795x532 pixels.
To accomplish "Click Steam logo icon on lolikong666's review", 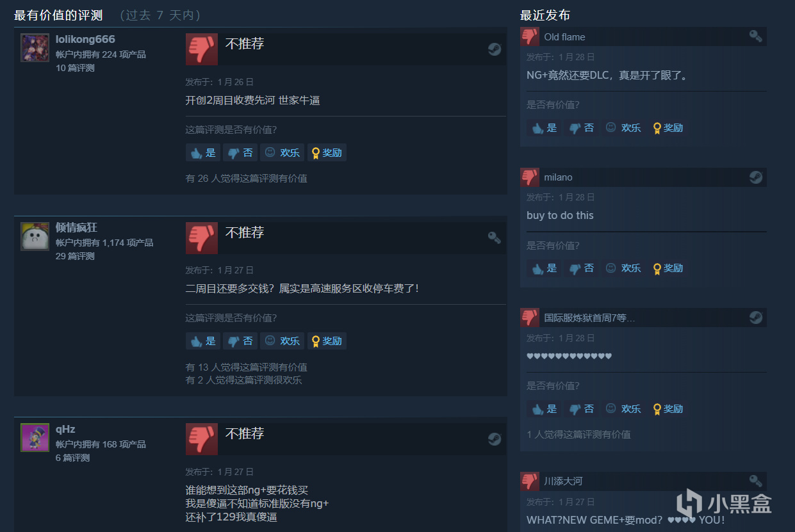I will click(x=495, y=49).
